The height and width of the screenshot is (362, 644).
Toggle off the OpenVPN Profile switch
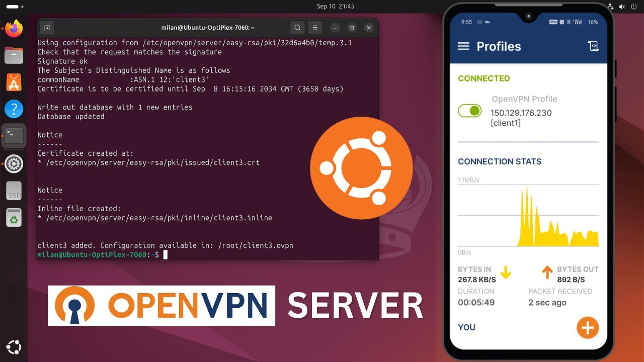(470, 111)
